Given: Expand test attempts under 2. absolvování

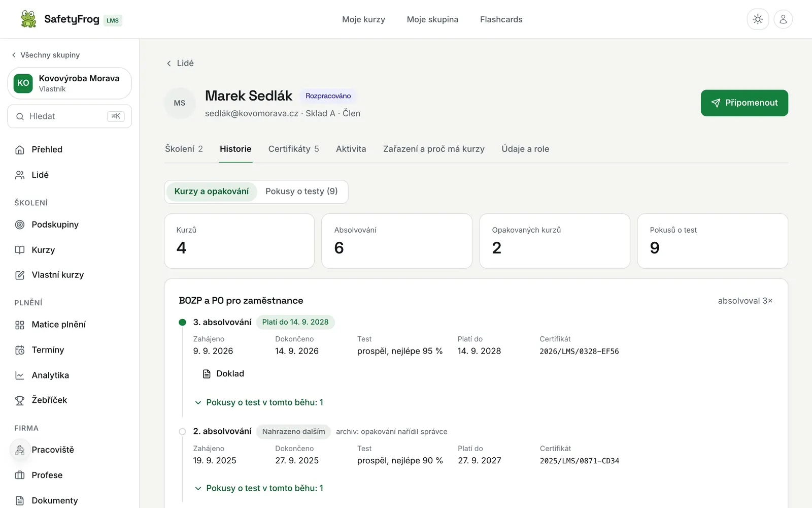Looking at the screenshot, I should point(259,488).
